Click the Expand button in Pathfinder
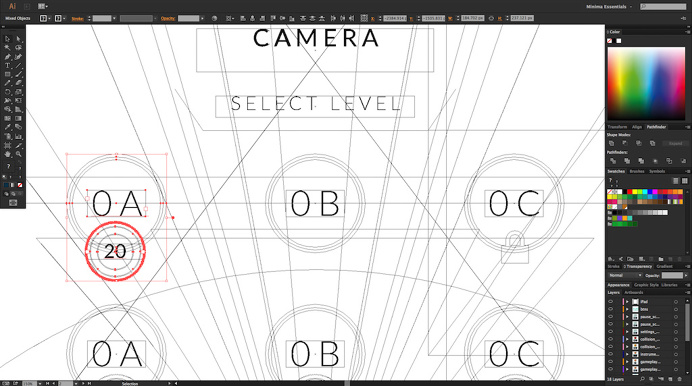Image resolution: width=692 pixels, height=386 pixels. pos(675,143)
